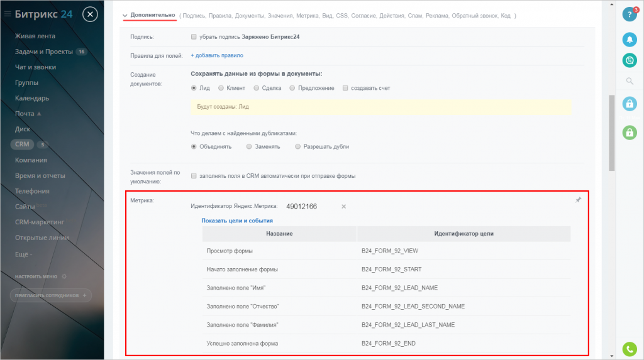Open the help question mark icon

click(630, 14)
